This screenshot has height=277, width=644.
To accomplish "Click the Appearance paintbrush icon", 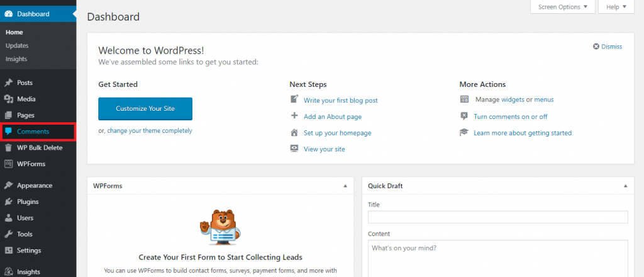I will click(x=8, y=186).
